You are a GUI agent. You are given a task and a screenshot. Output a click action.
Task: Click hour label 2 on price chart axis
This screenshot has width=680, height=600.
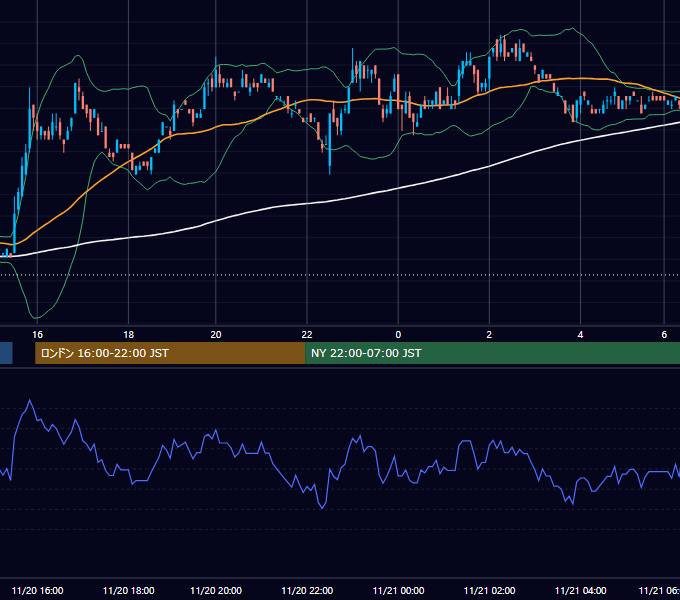(x=489, y=335)
